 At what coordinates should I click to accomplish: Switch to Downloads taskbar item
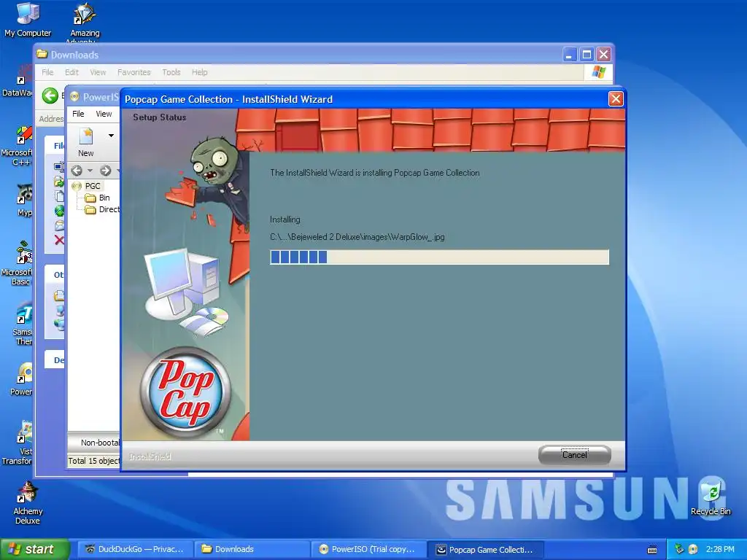click(x=251, y=549)
